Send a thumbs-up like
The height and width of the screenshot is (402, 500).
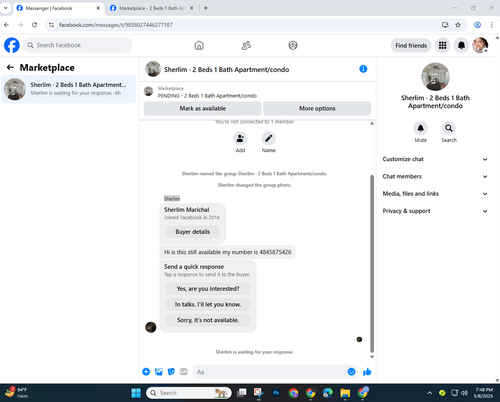coord(367,372)
